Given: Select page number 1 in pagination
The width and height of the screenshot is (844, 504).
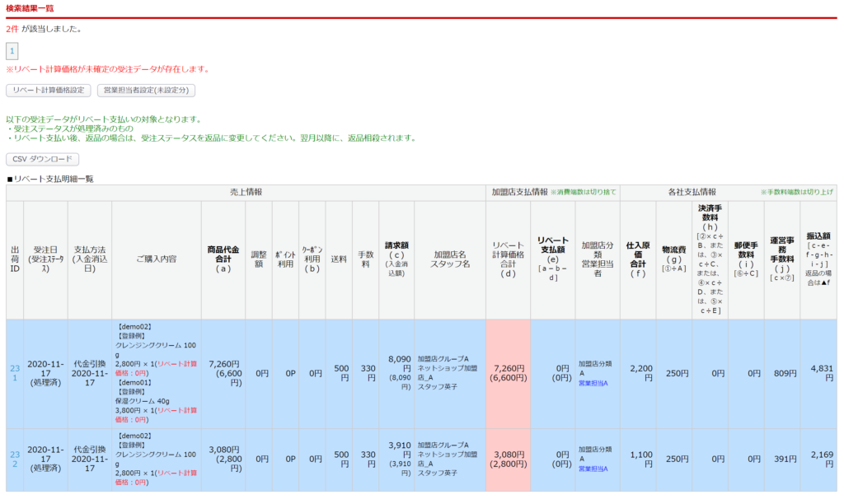Looking at the screenshot, I should tap(12, 52).
